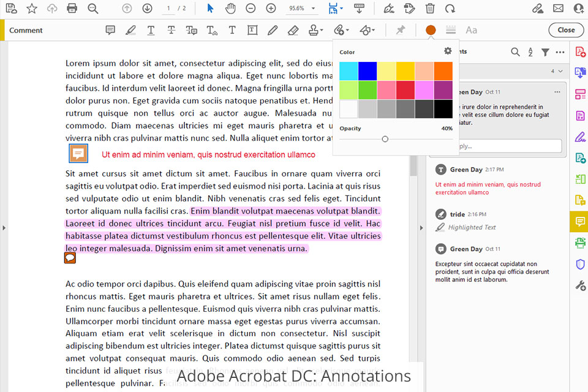The height and width of the screenshot is (392, 588).
Task: Zoom out with the minus icon
Action: pyautogui.click(x=251, y=8)
